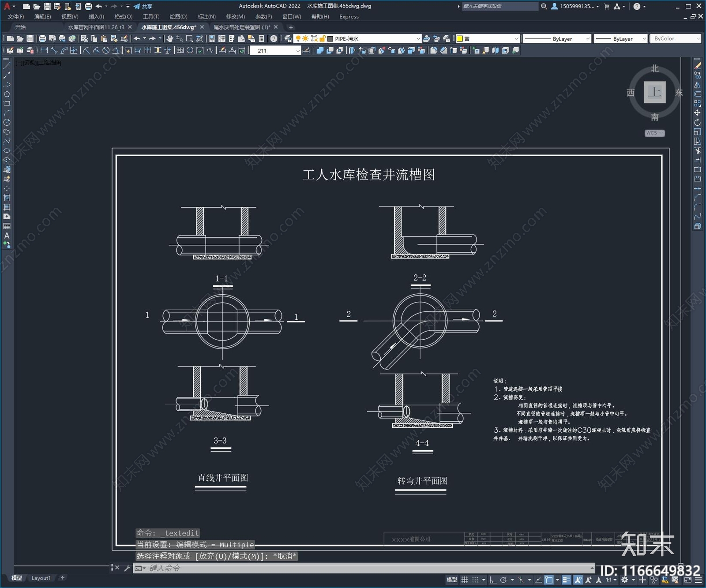This screenshot has width=706, height=588.
Task: Switch to the 尾水厌氧处理装置图 (1)* tab
Action: point(242,27)
